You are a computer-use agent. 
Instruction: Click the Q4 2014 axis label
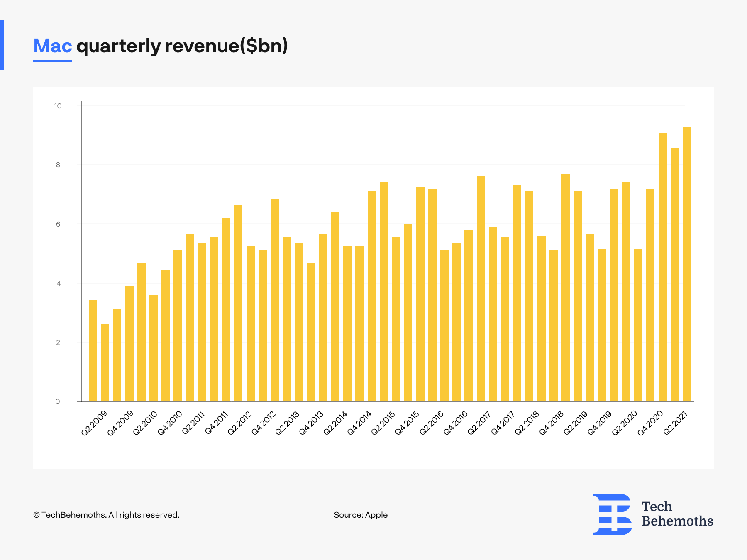[x=359, y=423]
